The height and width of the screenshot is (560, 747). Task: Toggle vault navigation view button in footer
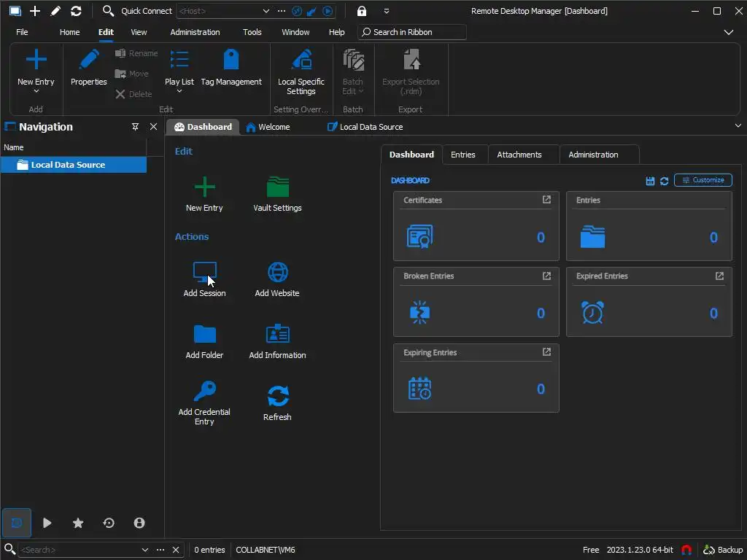[17, 523]
